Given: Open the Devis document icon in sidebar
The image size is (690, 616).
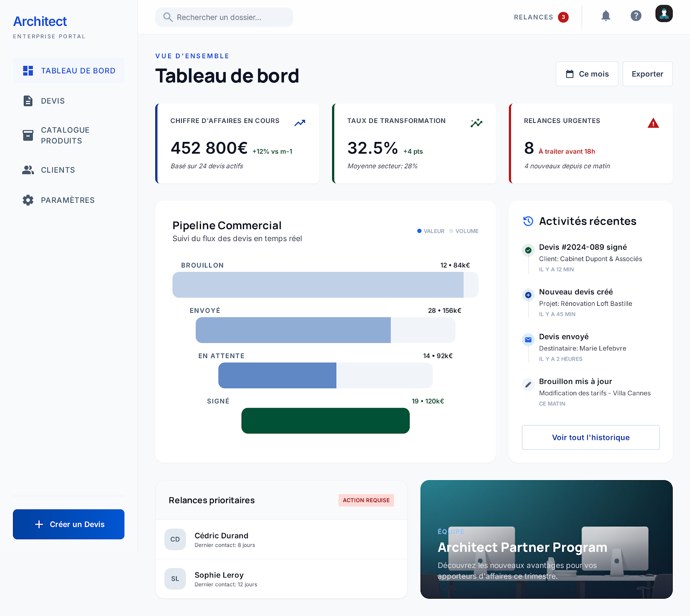Looking at the screenshot, I should click(x=28, y=101).
